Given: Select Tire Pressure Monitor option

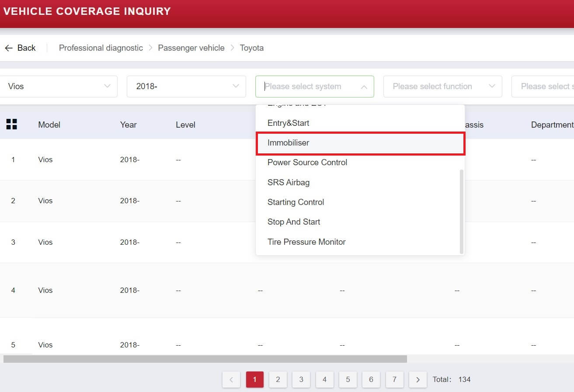Looking at the screenshot, I should tap(306, 242).
